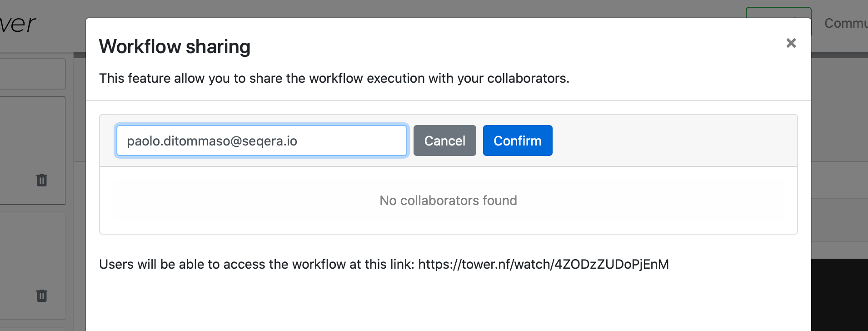Click the Tower logo text in header

point(18,25)
